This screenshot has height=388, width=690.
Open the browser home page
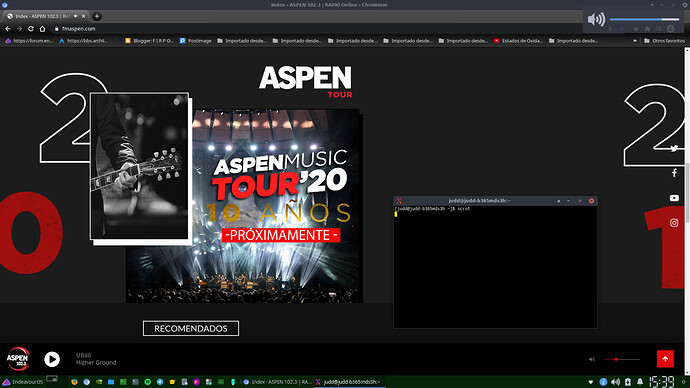point(42,29)
